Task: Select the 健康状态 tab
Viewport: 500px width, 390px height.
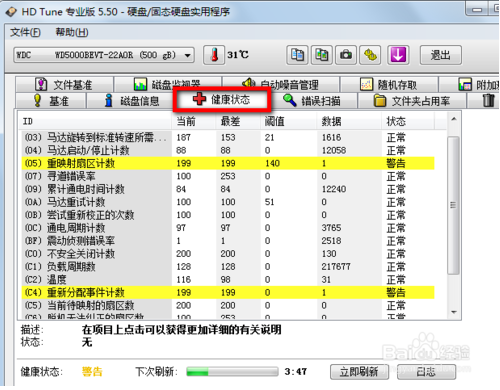Action: click(x=222, y=99)
